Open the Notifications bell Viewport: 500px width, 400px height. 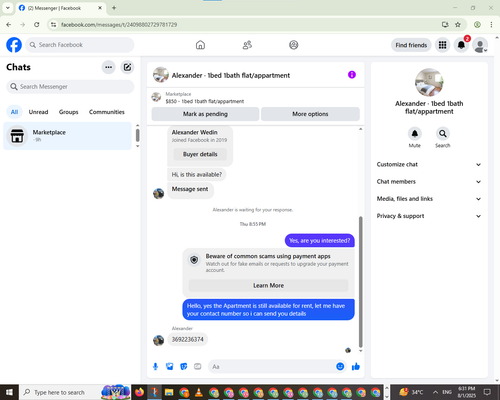(x=461, y=45)
